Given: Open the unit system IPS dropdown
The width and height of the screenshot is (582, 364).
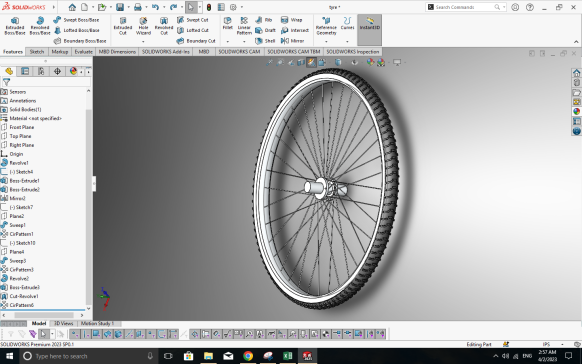Looking at the screenshot, I should [562, 344].
